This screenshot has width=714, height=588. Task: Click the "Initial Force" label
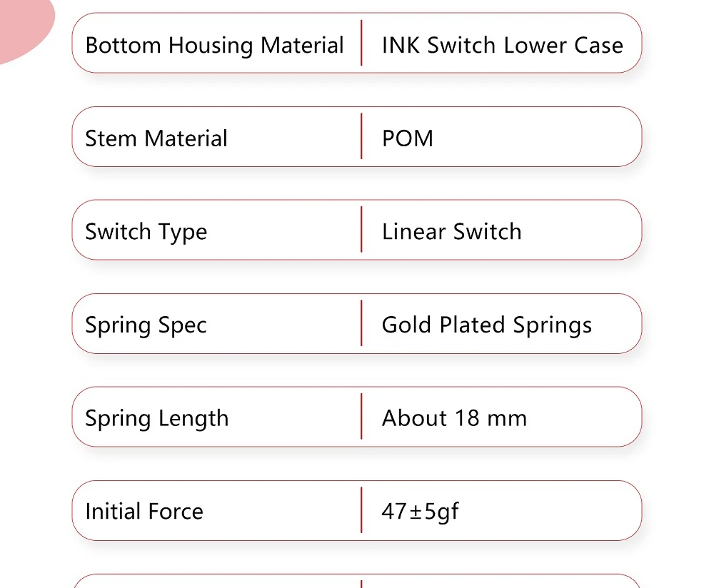(144, 512)
